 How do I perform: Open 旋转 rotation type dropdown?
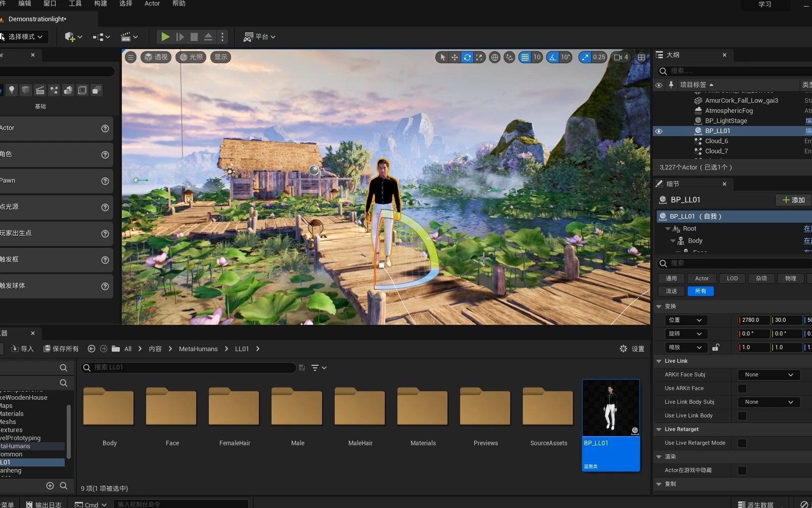686,334
